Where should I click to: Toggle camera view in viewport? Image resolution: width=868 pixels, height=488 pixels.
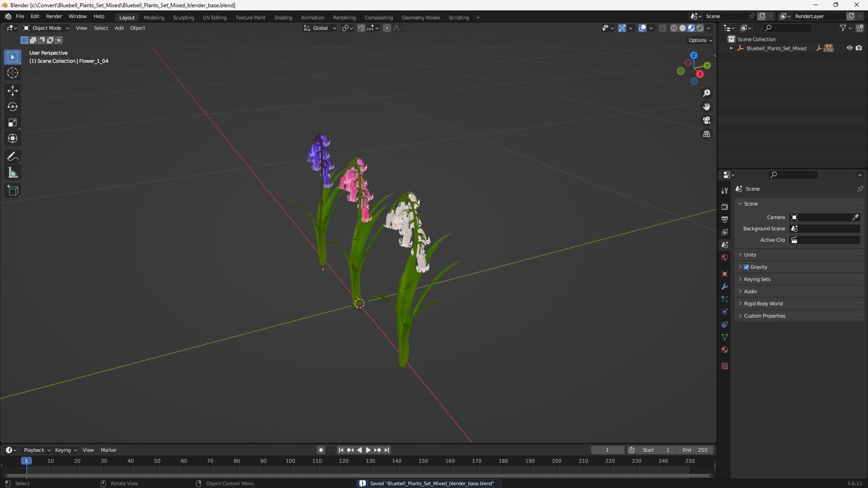707,121
